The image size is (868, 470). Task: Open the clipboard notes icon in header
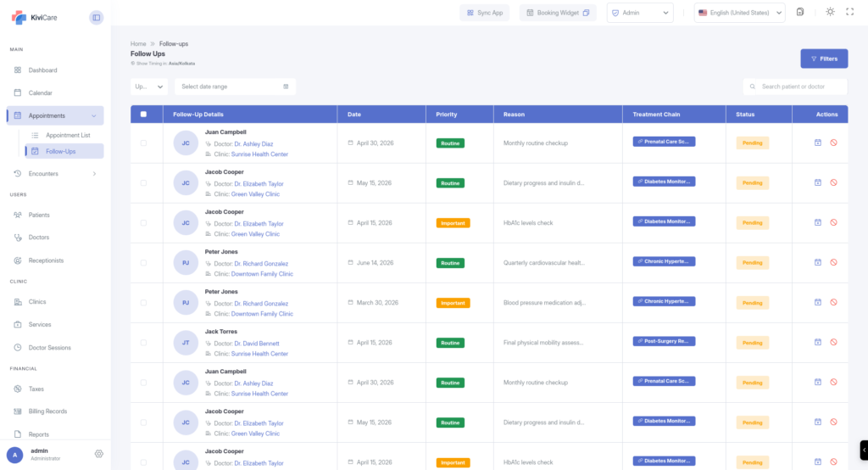[x=800, y=12]
